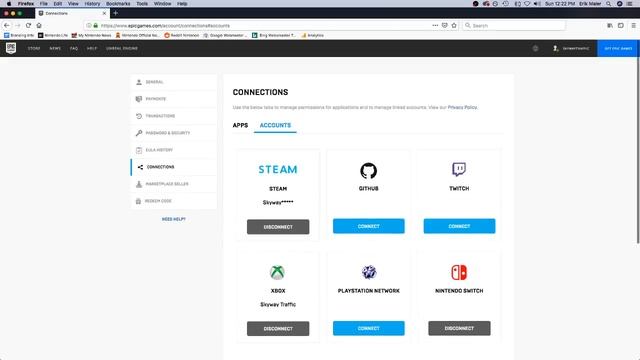Viewport: 640px width, 360px height.
Task: Click the Get Epic Games button
Action: pyautogui.click(x=618, y=48)
